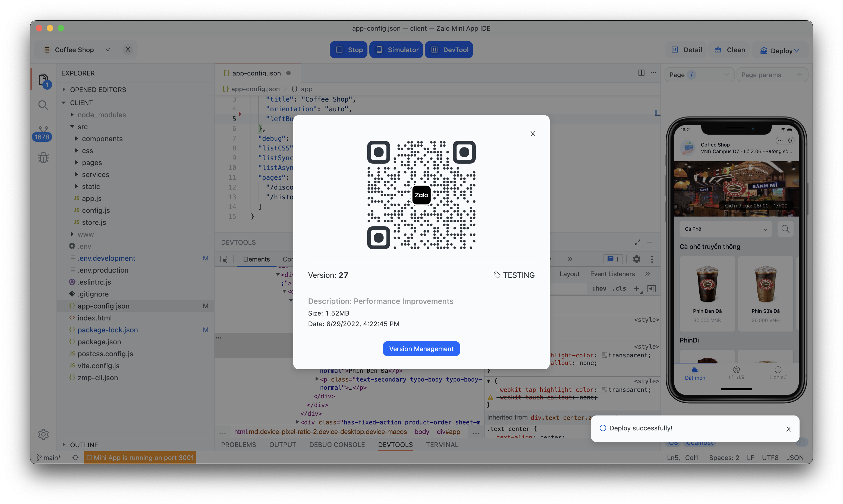Select Phin Sữa Đá product card
The image size is (843, 504).
point(765,294)
